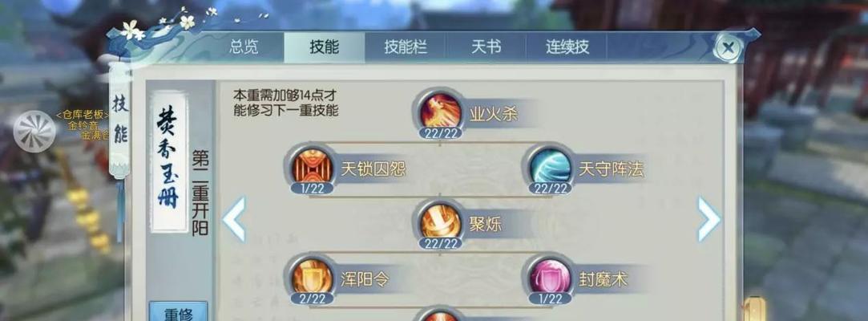Click the 天守阵法 22/22 level counter
This screenshot has width=868, height=321.
pyautogui.click(x=550, y=189)
